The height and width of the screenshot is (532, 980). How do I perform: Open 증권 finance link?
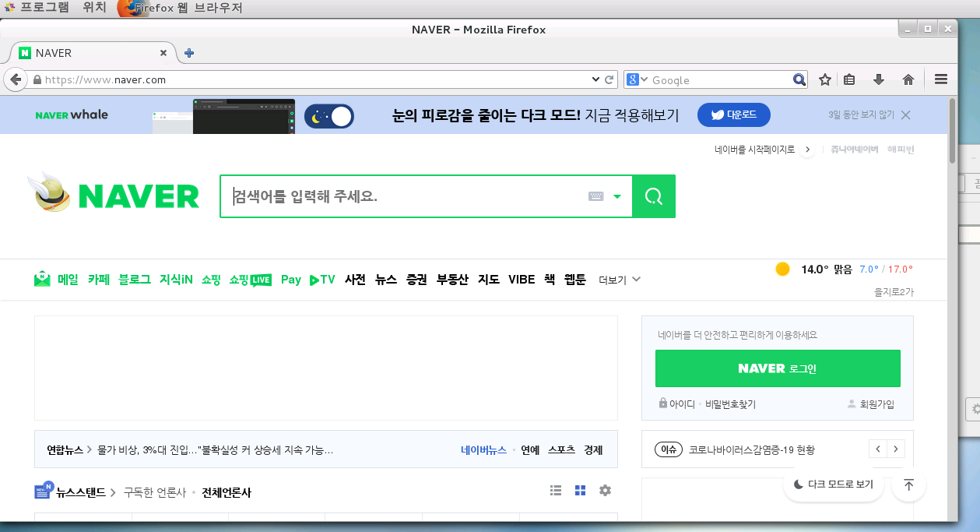[x=416, y=280]
